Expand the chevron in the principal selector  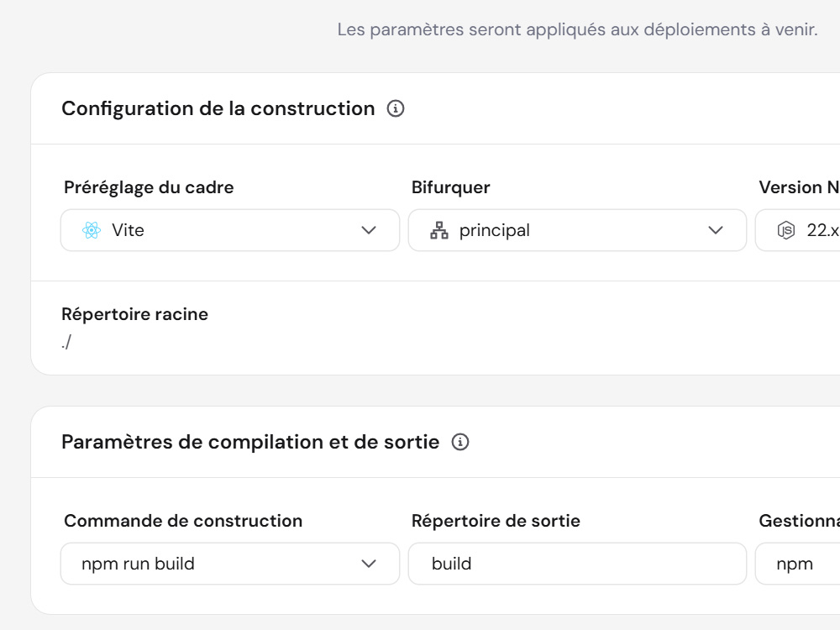716,230
